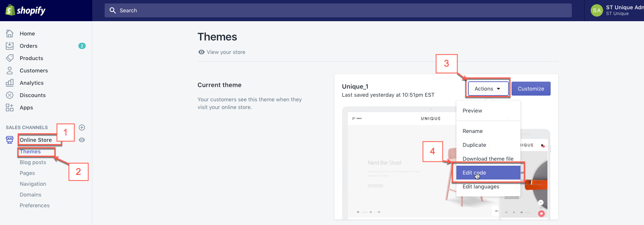Click the SA account avatar
The height and width of the screenshot is (225, 644).
point(597,10)
